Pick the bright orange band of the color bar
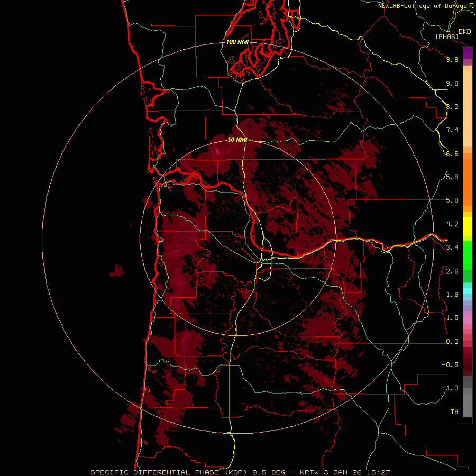Screen dimensions: 476x476 (x=467, y=182)
